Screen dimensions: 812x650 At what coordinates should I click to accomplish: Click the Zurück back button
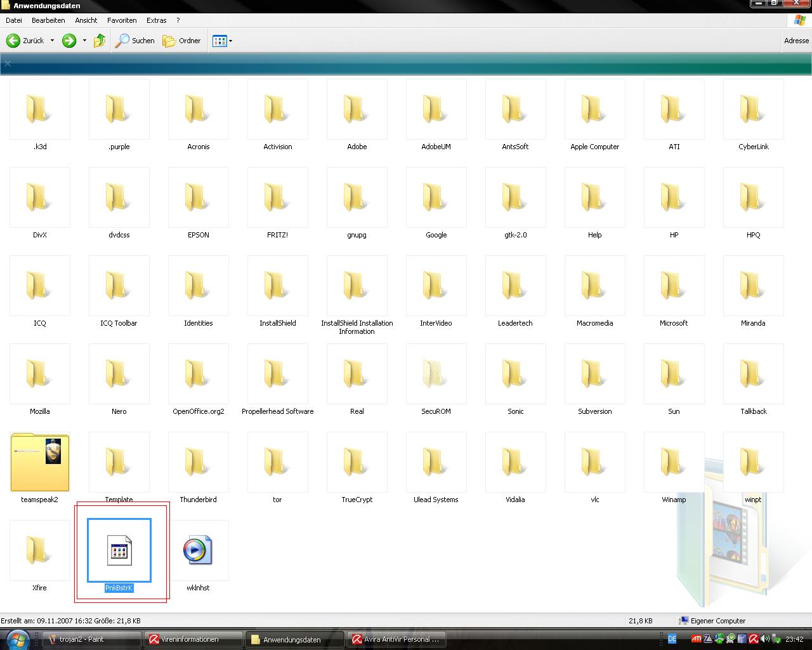[x=25, y=41]
